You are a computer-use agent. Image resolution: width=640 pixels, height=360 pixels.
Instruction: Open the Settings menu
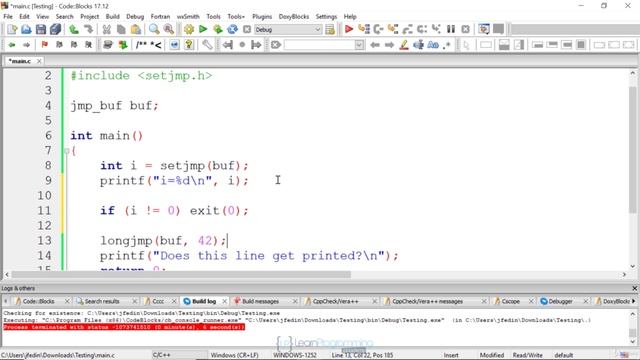point(326,16)
